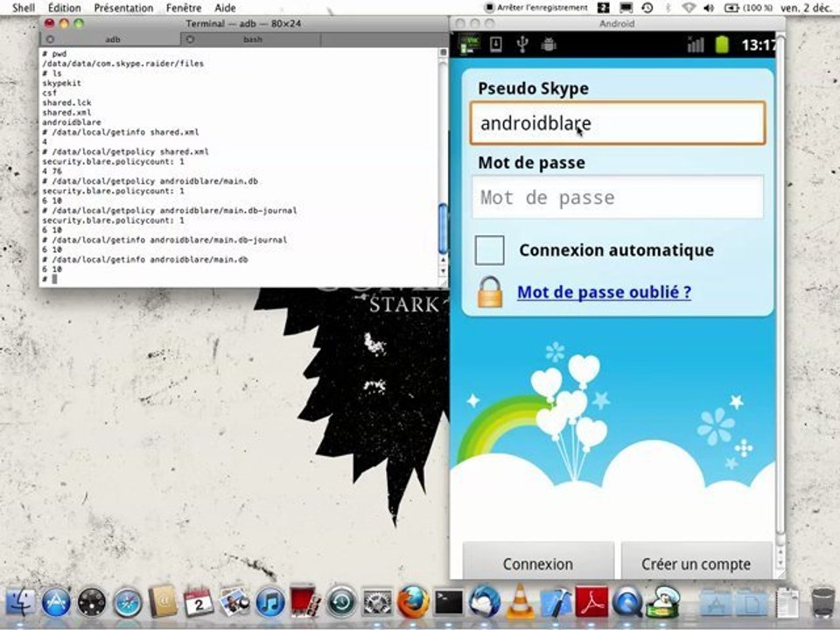This screenshot has height=630, width=840.
Task: Open the Édition menu
Action: (x=64, y=8)
